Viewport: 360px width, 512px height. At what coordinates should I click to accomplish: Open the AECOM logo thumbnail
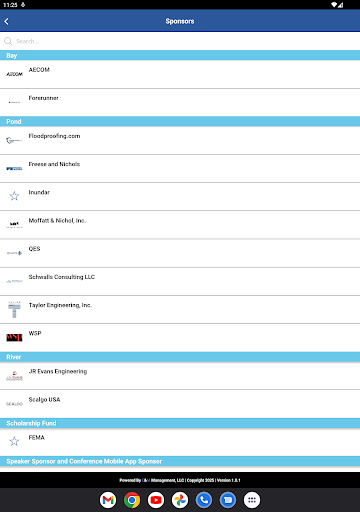(x=14, y=74)
